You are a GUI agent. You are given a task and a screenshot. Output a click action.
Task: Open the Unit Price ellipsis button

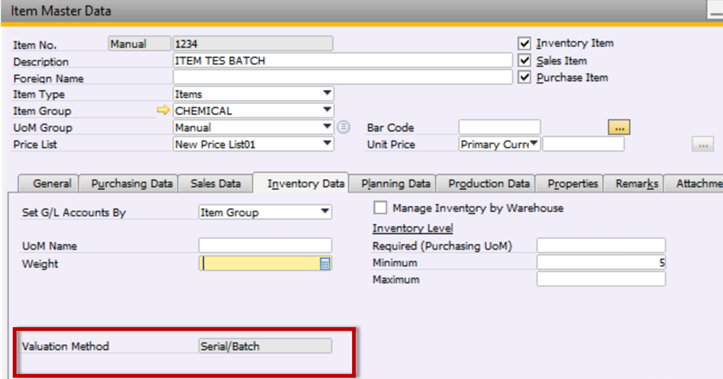pyautogui.click(x=703, y=144)
